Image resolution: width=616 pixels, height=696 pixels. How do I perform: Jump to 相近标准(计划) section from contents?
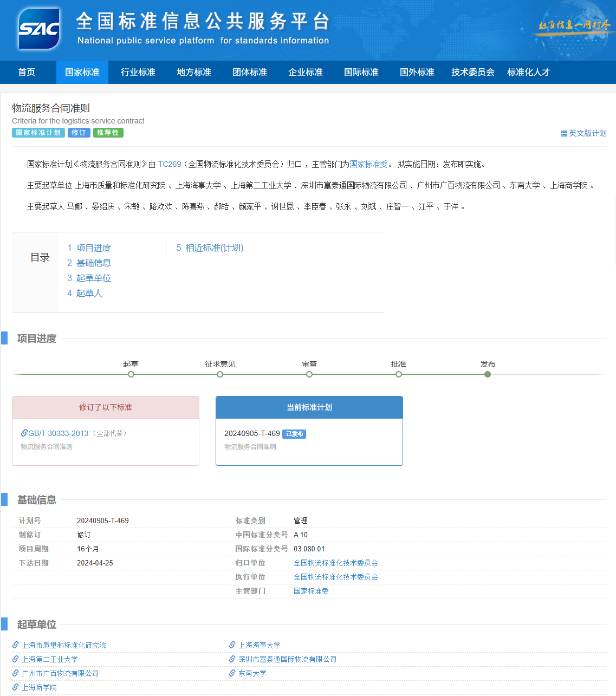214,248
